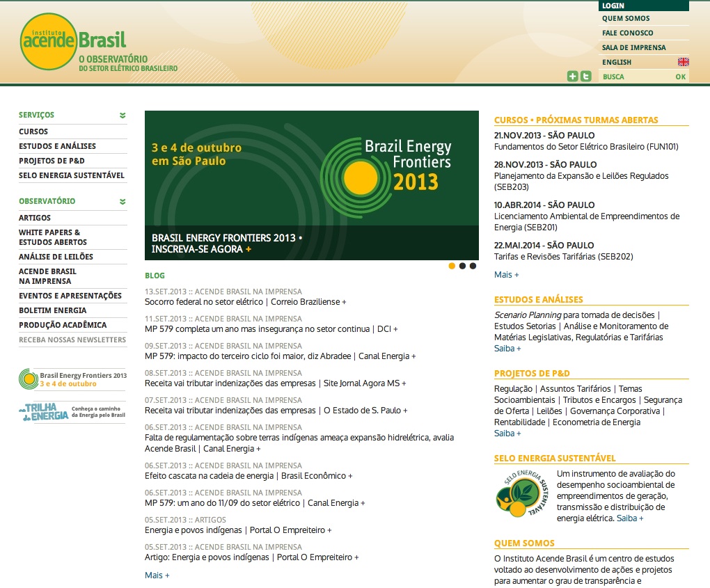
Task: Open O Estado de S. Paulo post
Action: tap(276, 411)
